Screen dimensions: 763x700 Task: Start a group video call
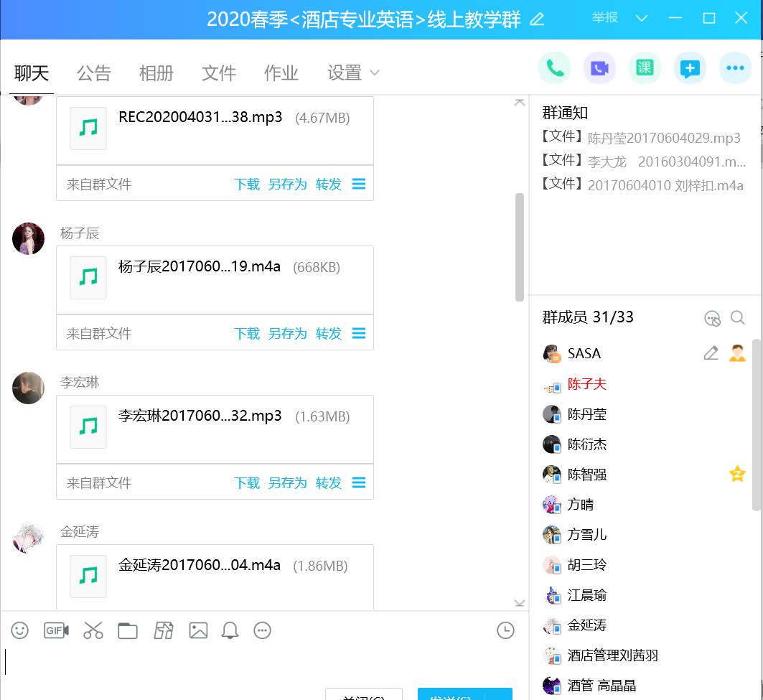tap(599, 68)
